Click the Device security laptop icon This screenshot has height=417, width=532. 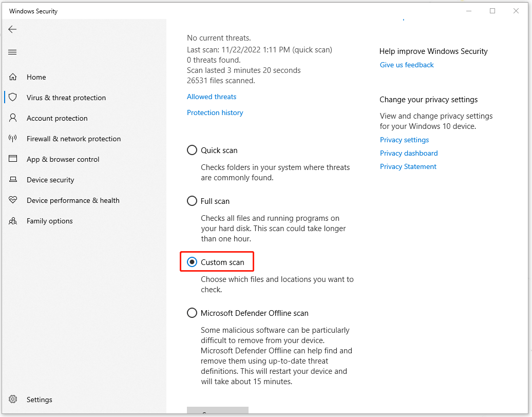pos(13,180)
